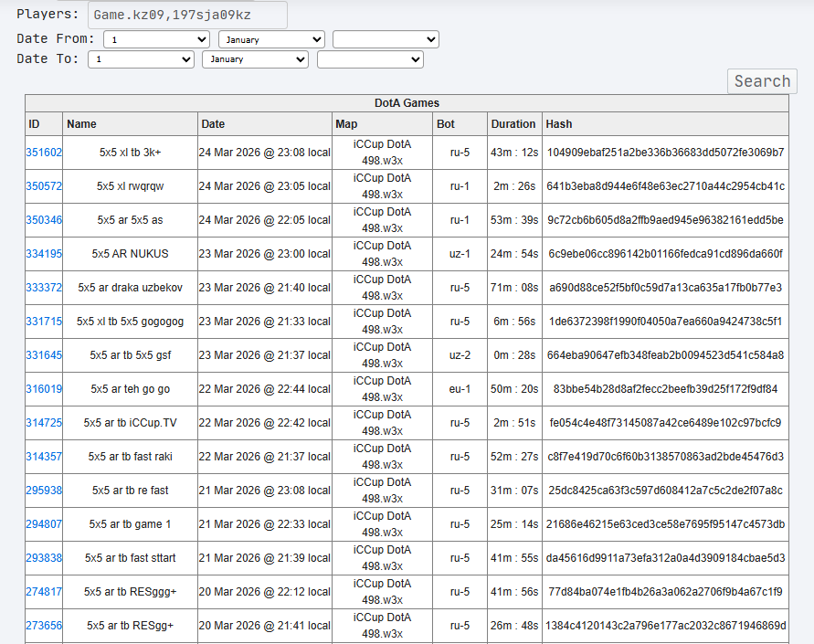Click bot value 'uz-2'
The image size is (814, 644).
point(460,355)
